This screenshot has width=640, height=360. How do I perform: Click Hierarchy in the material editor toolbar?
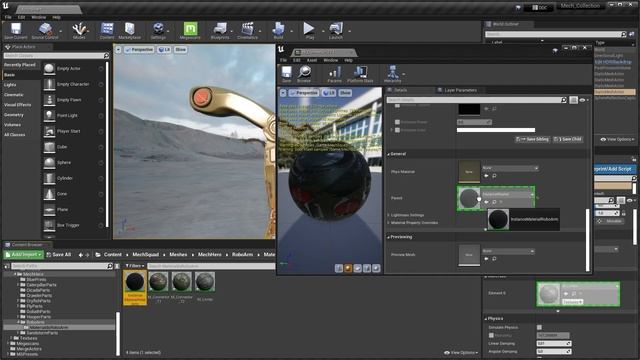click(392, 74)
